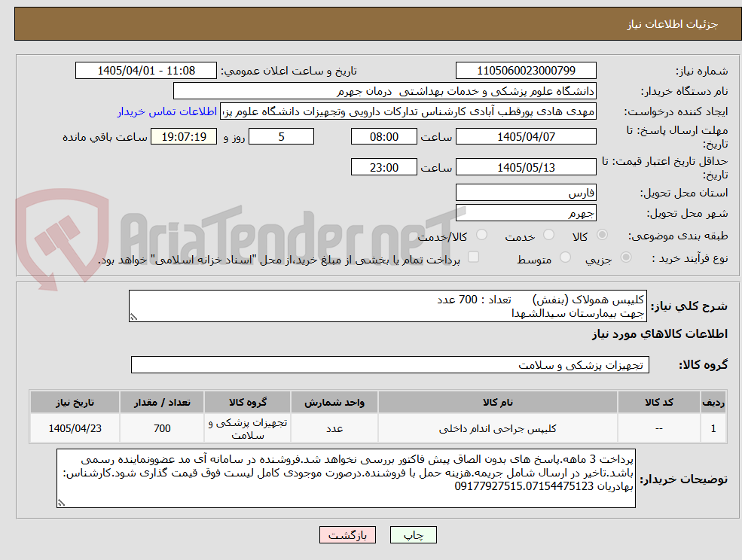This screenshot has width=742, height=560.
Task: Click the چاپ (print) button
Action: click(413, 535)
